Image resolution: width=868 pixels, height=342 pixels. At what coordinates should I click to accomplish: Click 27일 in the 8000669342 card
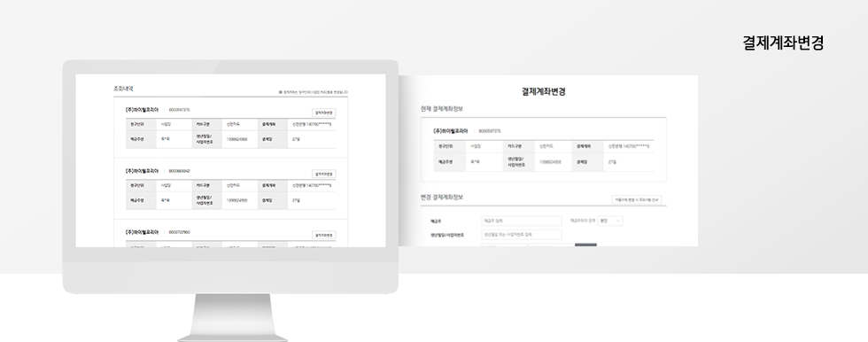pyautogui.click(x=296, y=200)
